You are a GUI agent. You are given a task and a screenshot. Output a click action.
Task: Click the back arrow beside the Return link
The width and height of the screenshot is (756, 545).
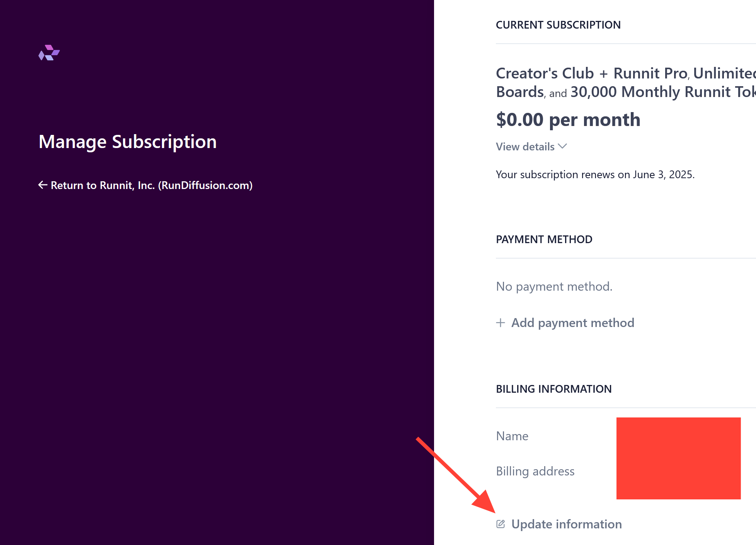[x=42, y=185]
